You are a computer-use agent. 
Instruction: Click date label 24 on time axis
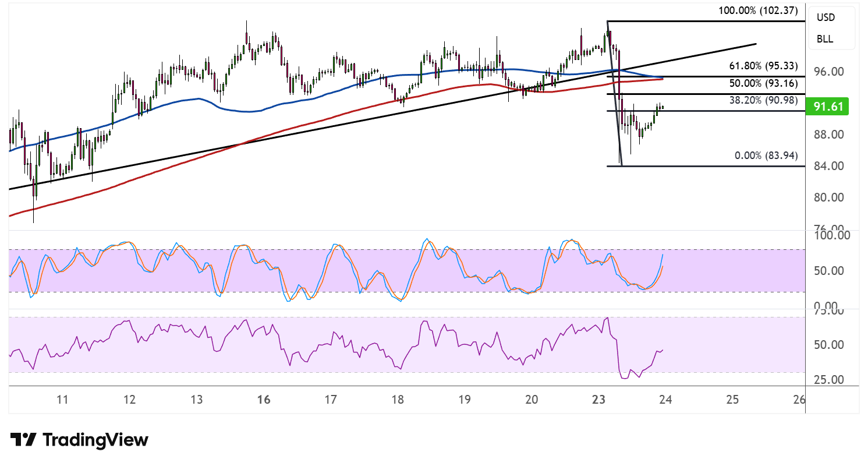665,400
